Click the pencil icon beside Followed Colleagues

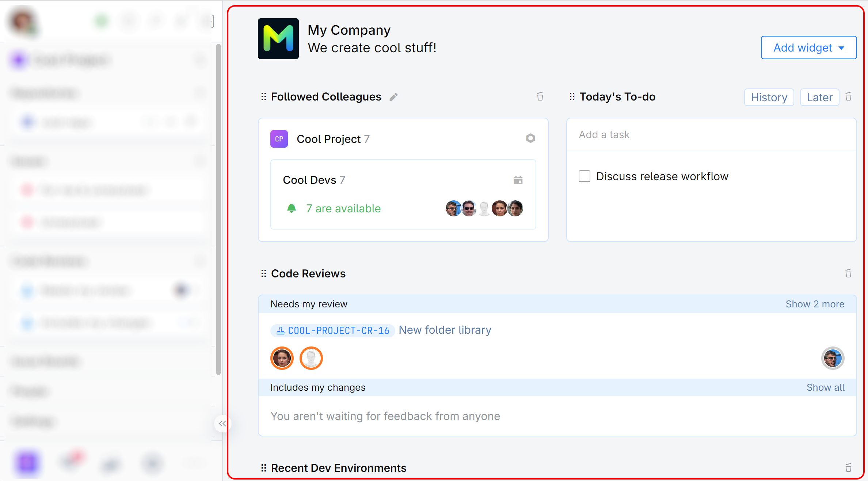click(393, 97)
